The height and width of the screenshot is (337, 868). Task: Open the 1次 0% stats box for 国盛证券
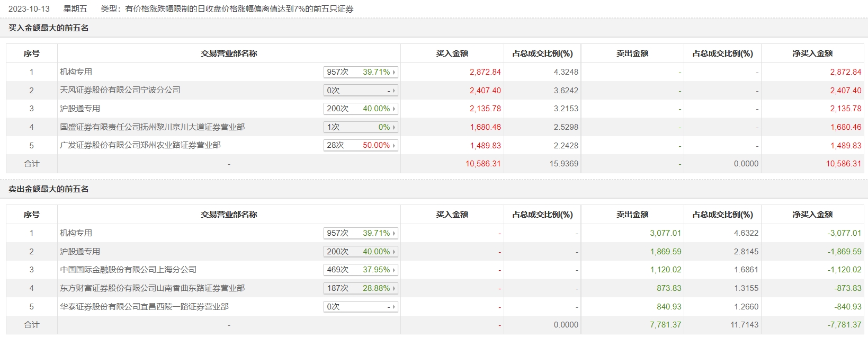(360, 127)
